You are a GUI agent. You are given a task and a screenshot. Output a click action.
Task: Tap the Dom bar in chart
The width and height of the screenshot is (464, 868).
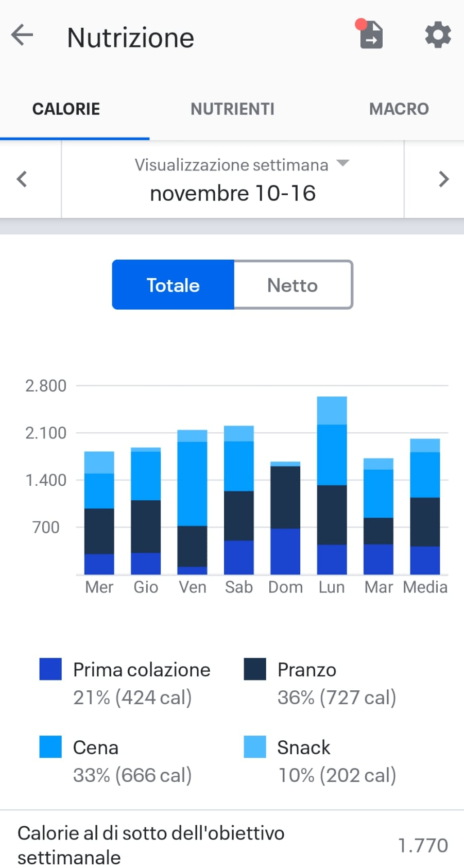click(x=285, y=518)
